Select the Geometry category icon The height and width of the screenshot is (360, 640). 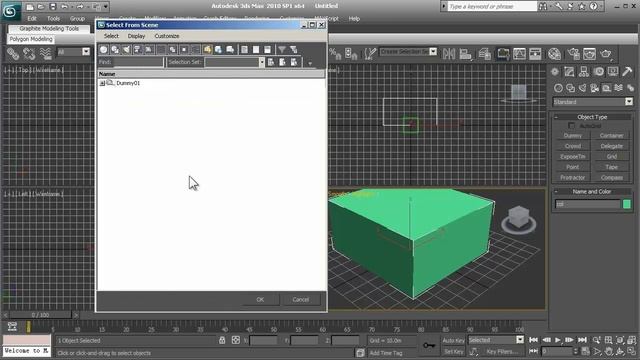[x=558, y=88]
